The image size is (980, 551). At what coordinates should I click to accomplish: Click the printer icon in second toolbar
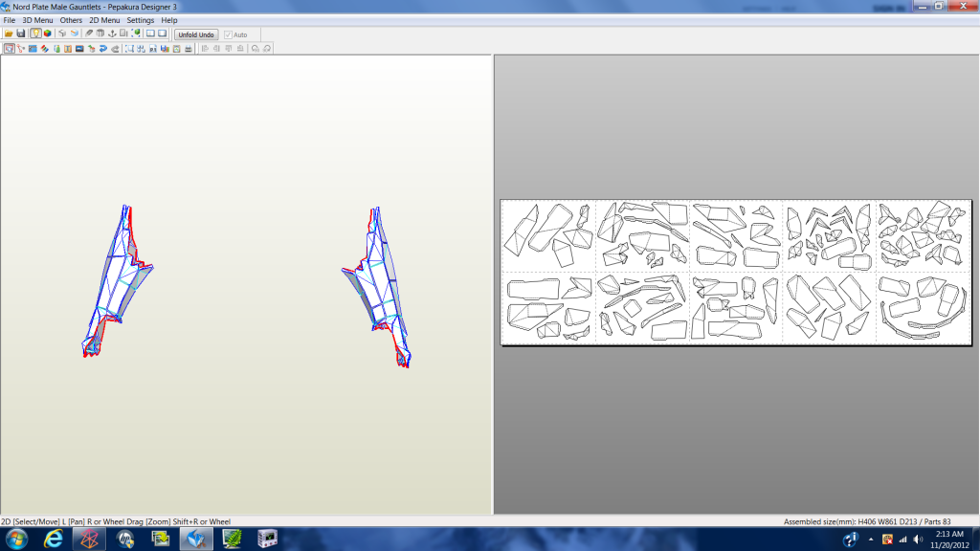point(189,49)
